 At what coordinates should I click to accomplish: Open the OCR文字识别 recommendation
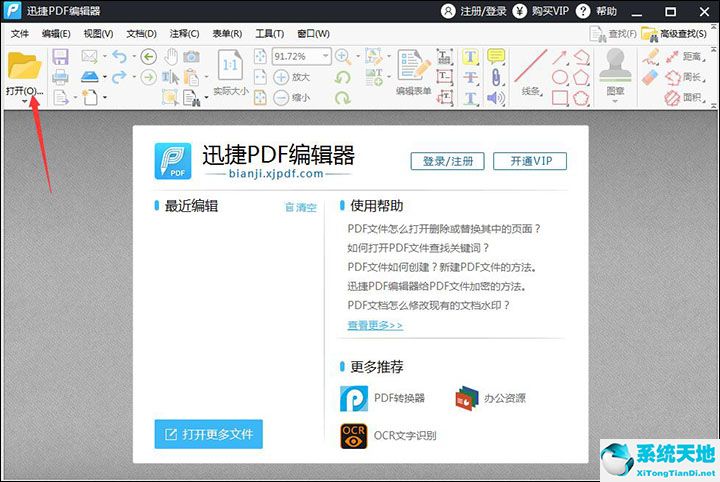[x=388, y=436]
